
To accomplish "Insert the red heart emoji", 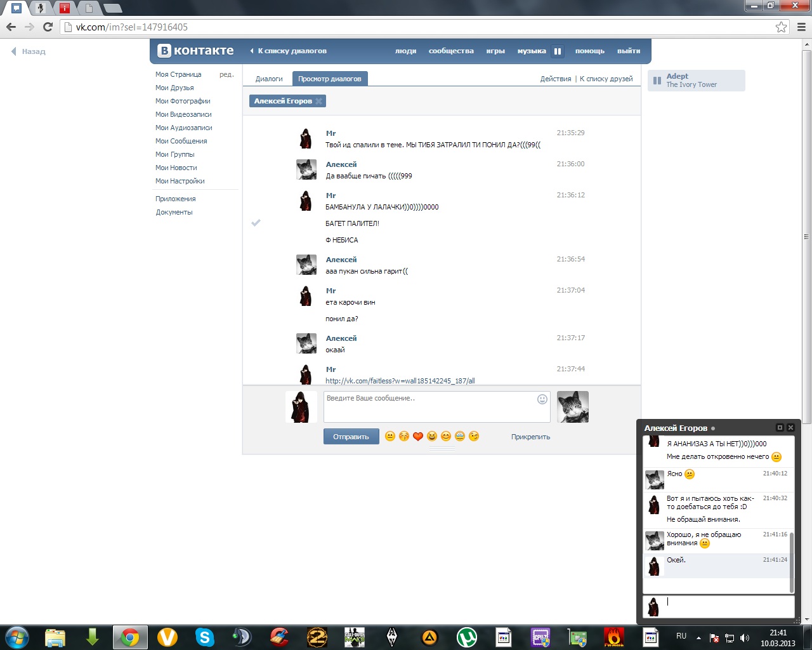I will click(x=417, y=436).
